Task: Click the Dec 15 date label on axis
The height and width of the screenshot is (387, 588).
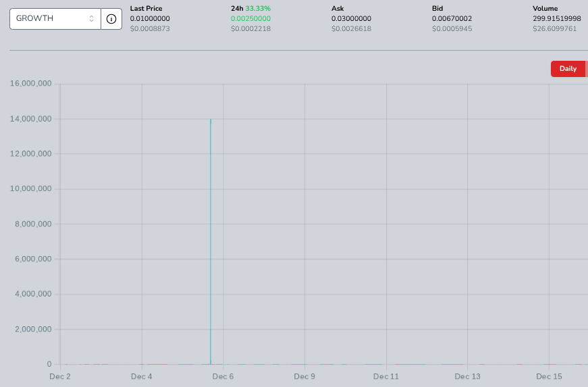Action: tap(549, 376)
